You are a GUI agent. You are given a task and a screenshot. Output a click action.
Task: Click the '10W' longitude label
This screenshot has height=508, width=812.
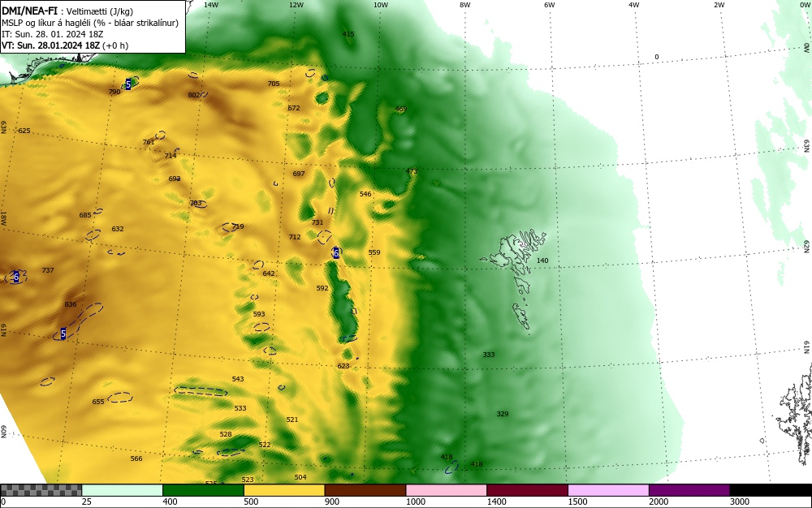coord(381,5)
